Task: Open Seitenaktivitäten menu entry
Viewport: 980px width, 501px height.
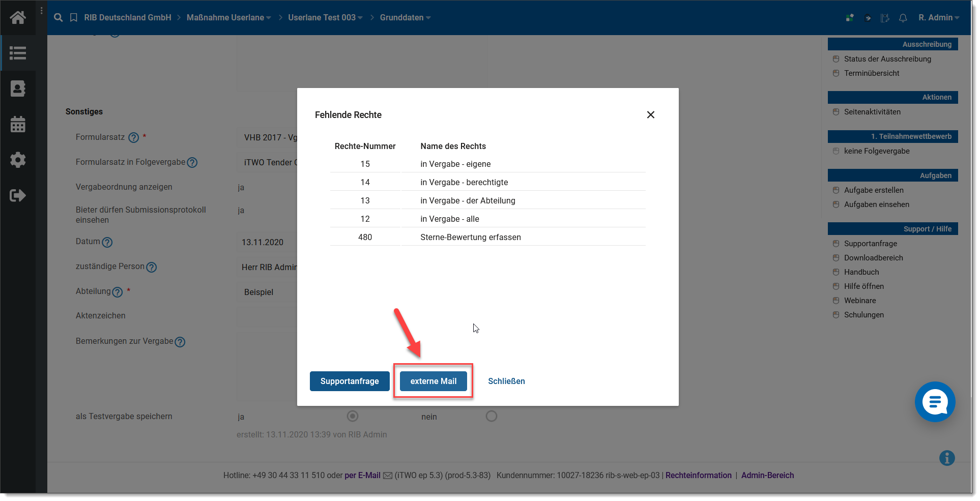Action: 872,112
